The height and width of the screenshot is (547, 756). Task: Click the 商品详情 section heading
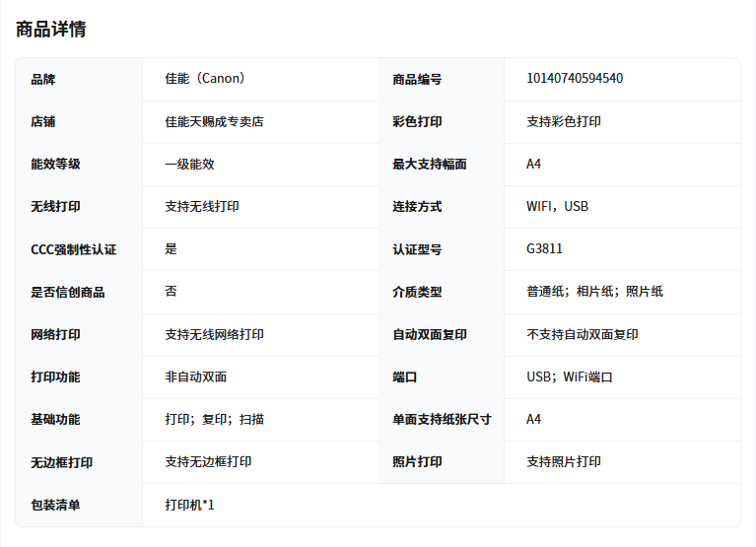tap(50, 30)
